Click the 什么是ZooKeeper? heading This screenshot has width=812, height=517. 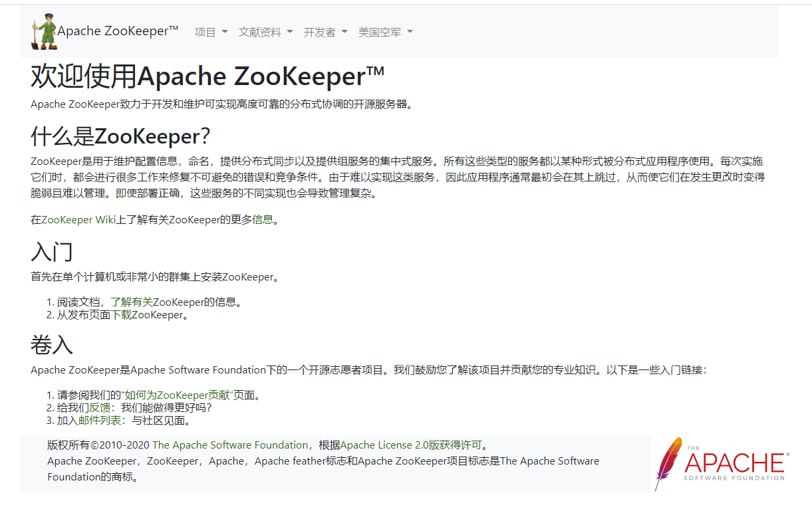pos(120,136)
